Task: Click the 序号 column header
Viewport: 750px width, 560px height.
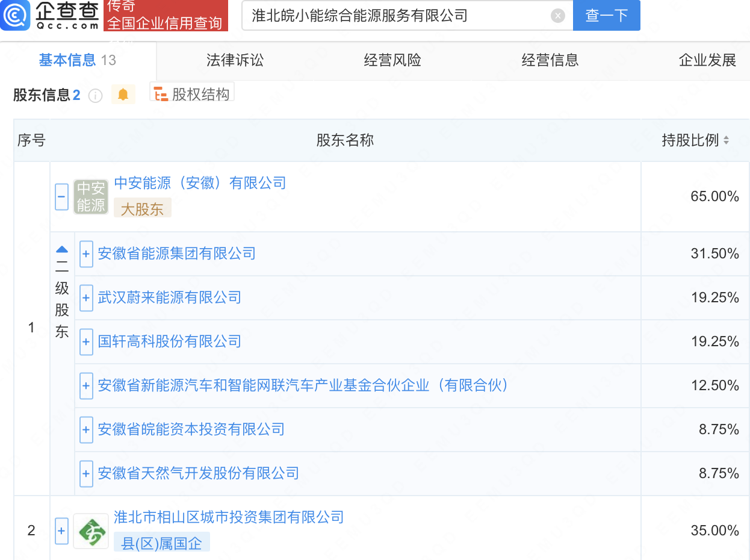Action: tap(31, 140)
